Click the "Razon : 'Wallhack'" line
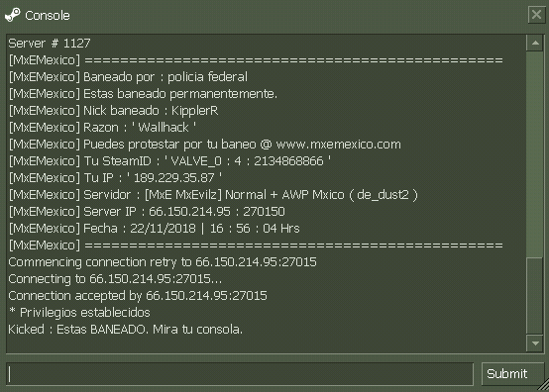Viewport: 549px width, 392px height. [103, 128]
